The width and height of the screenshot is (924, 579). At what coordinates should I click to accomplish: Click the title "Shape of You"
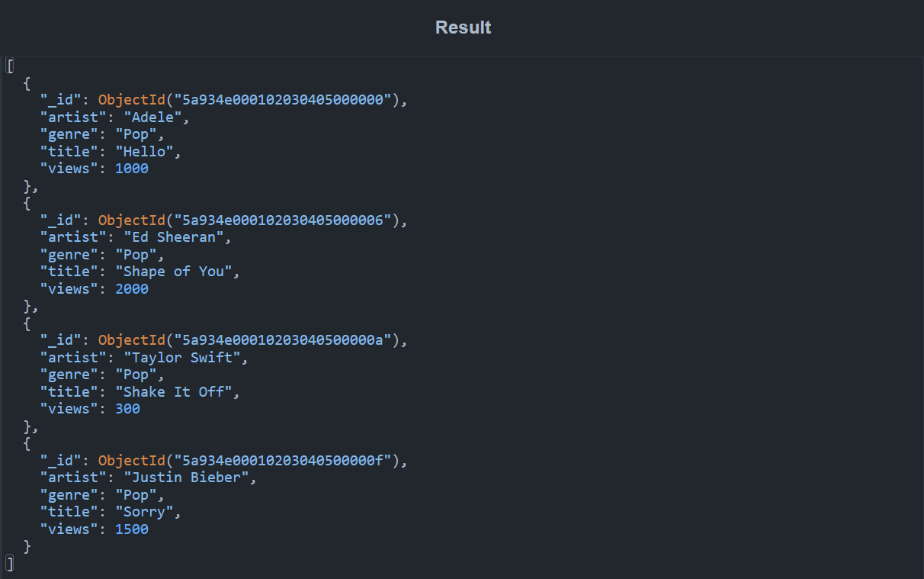(177, 272)
